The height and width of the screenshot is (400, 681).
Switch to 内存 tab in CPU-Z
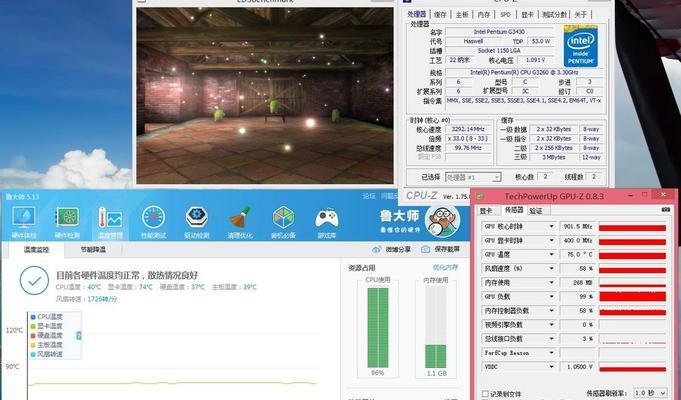point(483,14)
